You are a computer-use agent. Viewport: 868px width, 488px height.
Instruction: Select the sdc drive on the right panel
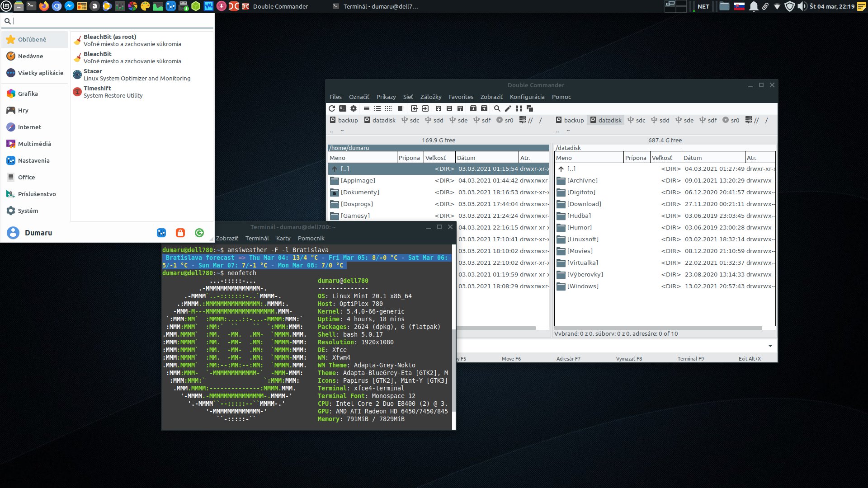pos(637,120)
